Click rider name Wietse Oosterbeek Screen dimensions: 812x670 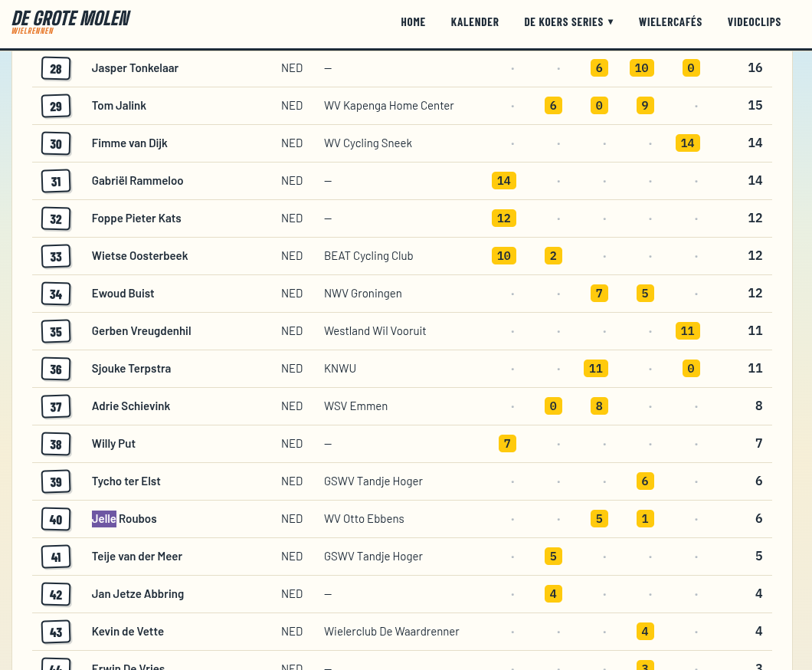coord(140,256)
